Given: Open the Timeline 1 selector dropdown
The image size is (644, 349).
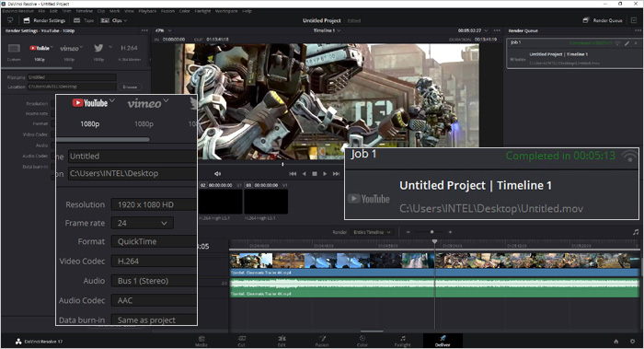Looking at the screenshot, I should 327,30.
